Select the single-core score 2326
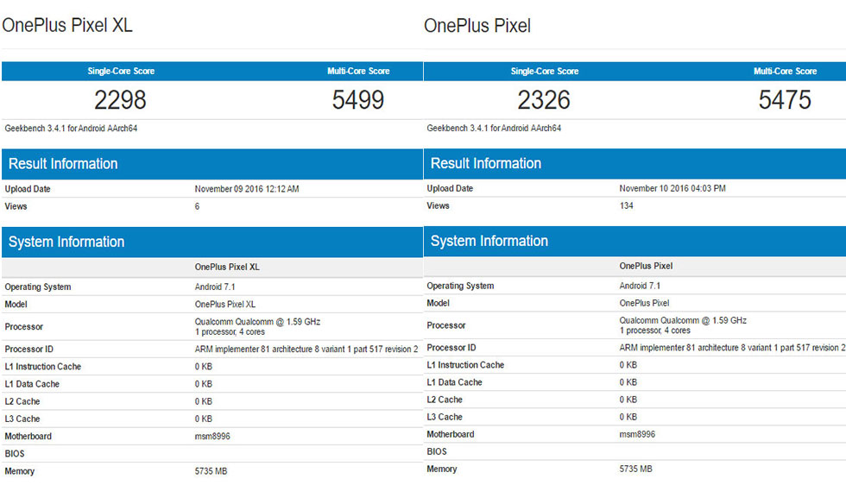The image size is (846, 504). click(x=544, y=100)
